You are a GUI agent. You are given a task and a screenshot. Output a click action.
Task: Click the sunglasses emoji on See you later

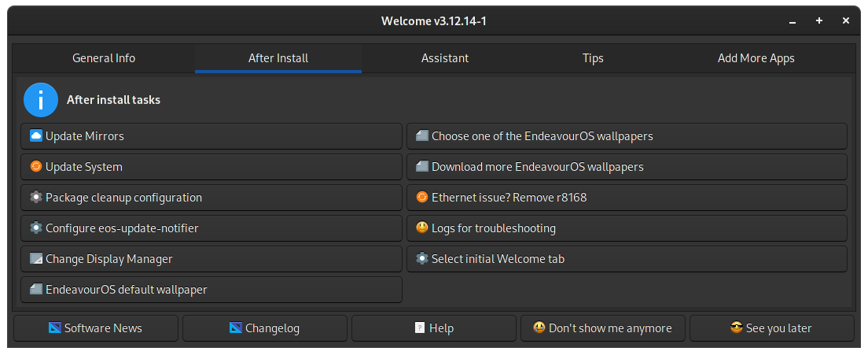(736, 328)
